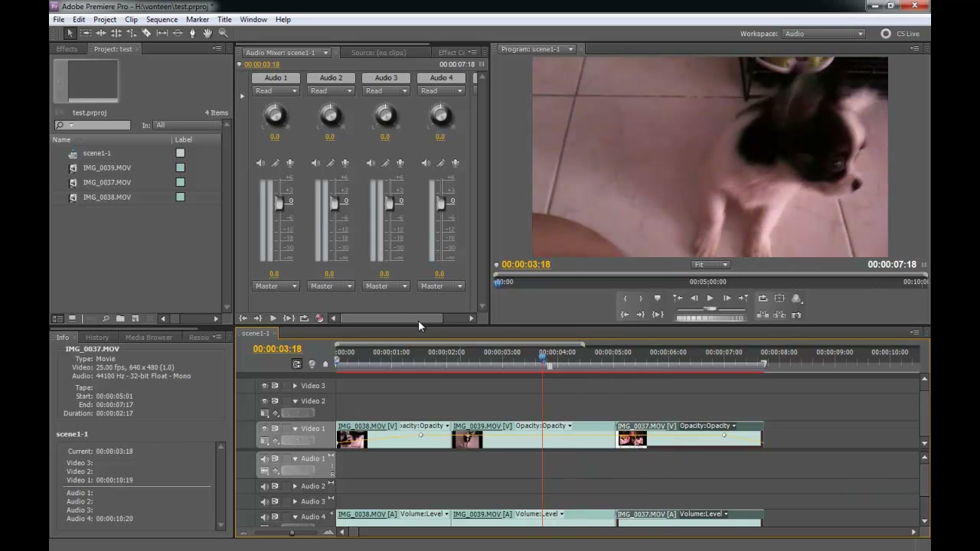Collapse the Video 2 track

coord(295,401)
